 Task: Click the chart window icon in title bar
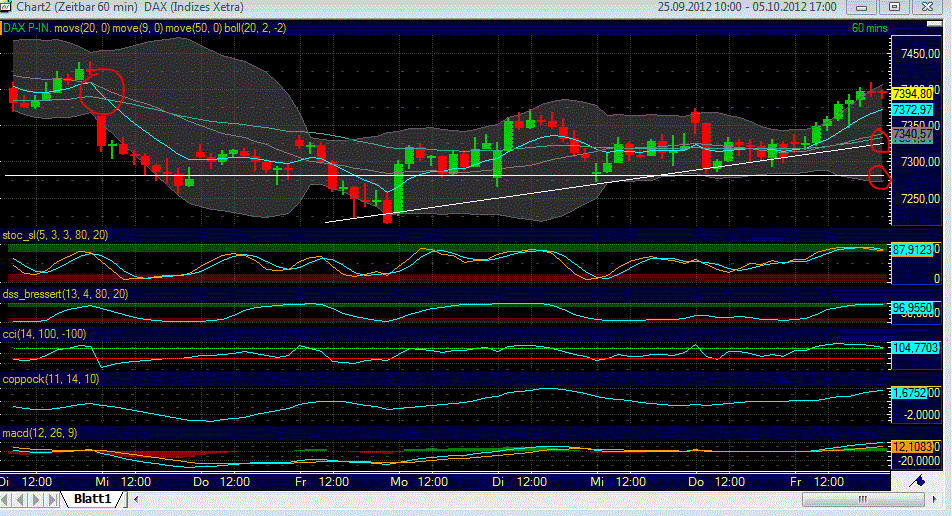5,7
